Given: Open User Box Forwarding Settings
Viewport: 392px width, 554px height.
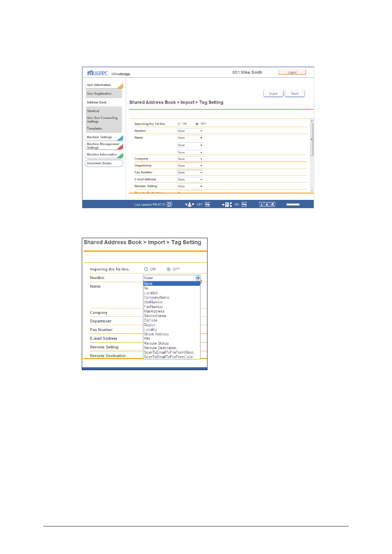Looking at the screenshot, I should [x=104, y=120].
